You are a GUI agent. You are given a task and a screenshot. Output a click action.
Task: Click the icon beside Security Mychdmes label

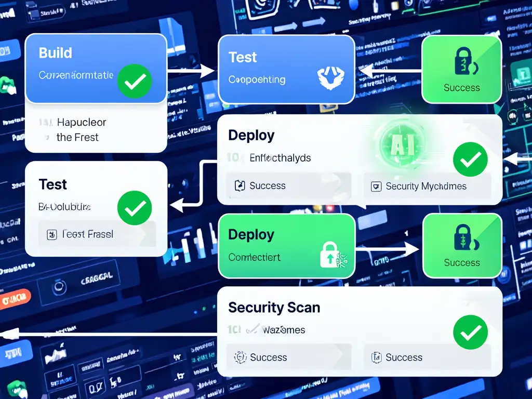click(x=376, y=187)
